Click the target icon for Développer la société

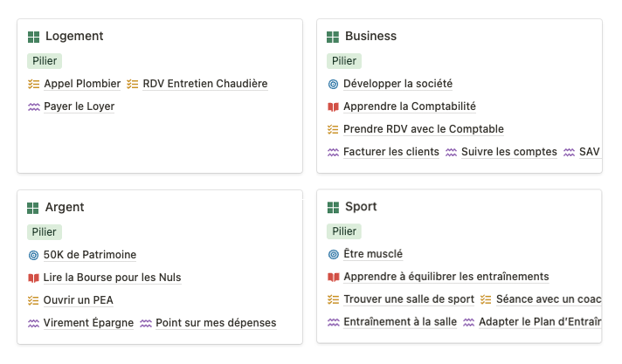coord(333,85)
